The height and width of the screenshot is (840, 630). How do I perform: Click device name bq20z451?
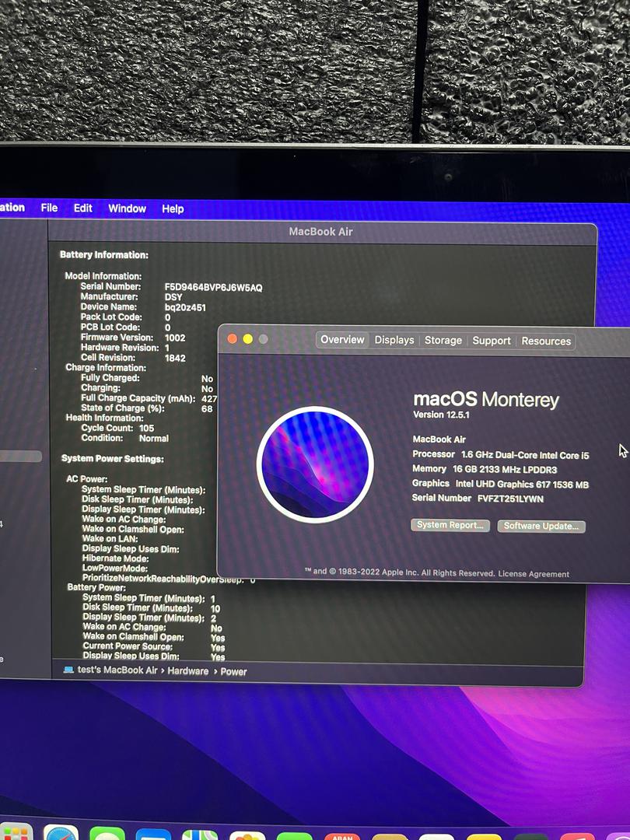tap(185, 307)
